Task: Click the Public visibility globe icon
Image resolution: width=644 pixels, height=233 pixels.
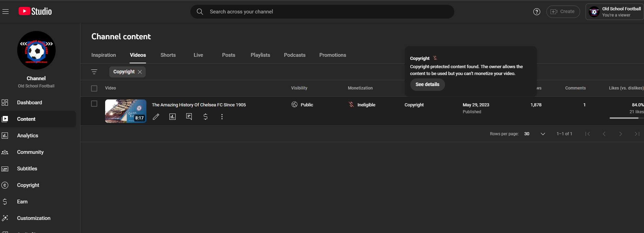Action: (x=295, y=105)
